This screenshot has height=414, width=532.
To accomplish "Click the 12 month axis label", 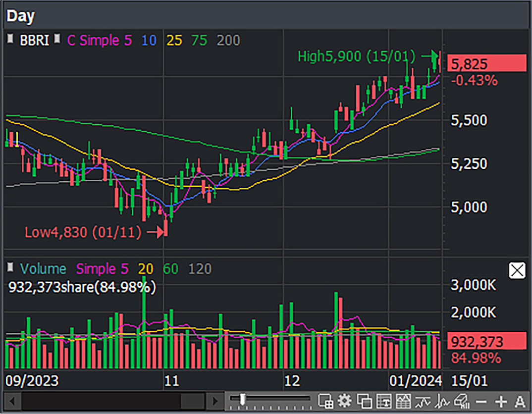I will (x=292, y=381).
